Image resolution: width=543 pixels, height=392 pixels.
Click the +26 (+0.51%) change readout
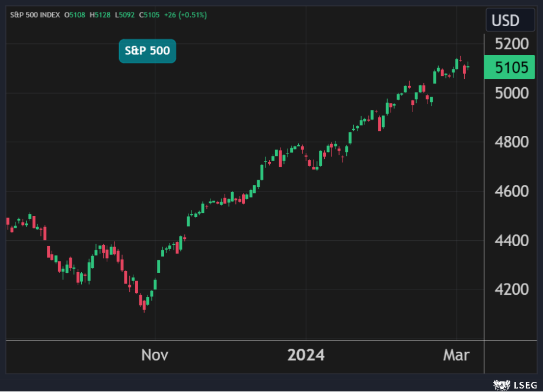pyautogui.click(x=185, y=15)
